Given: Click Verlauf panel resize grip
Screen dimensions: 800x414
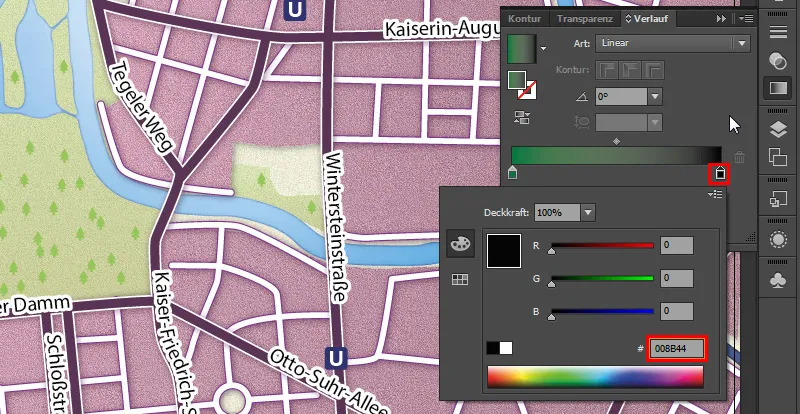Looking at the screenshot, I should click(x=751, y=237).
